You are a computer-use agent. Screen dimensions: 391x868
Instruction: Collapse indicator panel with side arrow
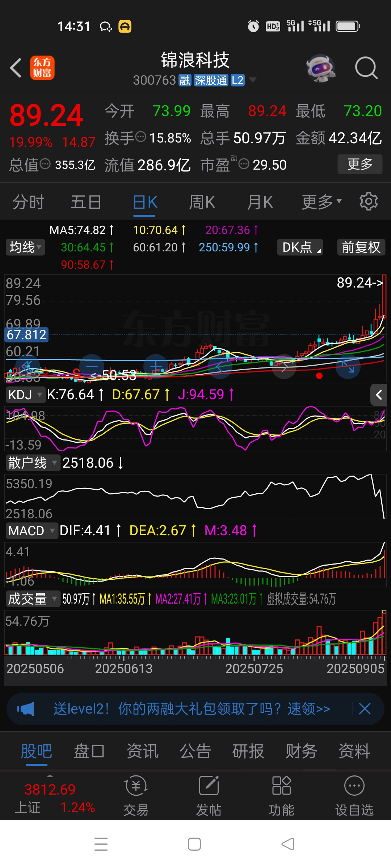click(x=379, y=395)
